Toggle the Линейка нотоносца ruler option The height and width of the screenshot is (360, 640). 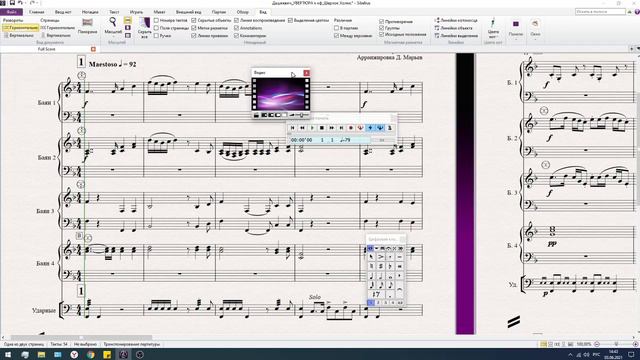click(456, 20)
